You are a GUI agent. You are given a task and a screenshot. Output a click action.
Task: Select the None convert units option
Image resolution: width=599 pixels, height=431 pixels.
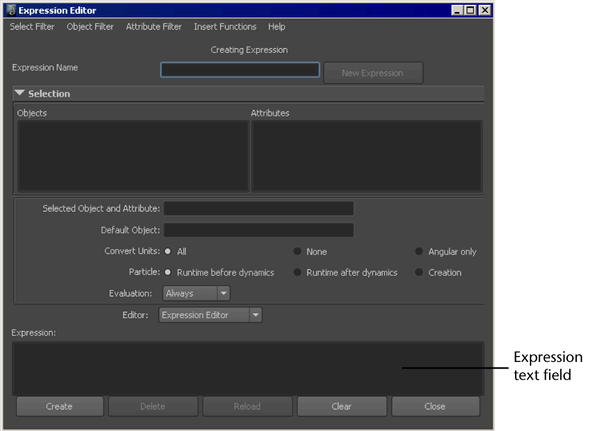pyautogui.click(x=297, y=251)
